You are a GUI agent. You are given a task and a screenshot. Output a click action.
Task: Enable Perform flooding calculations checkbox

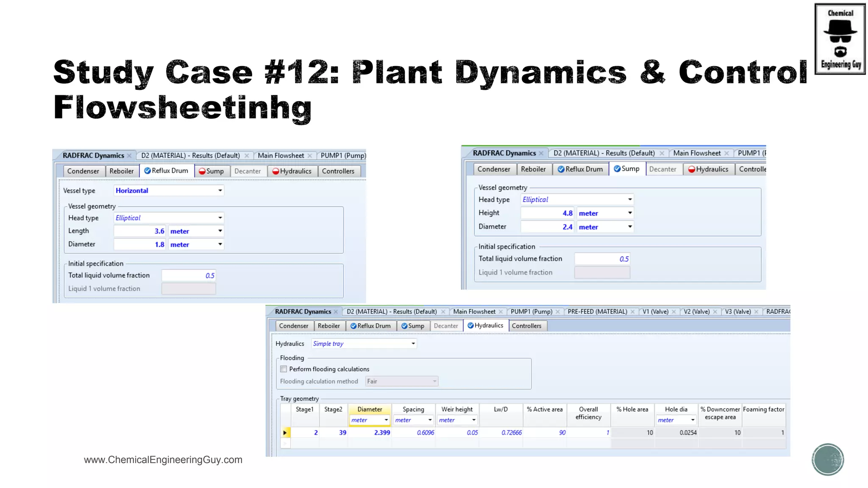coord(284,369)
